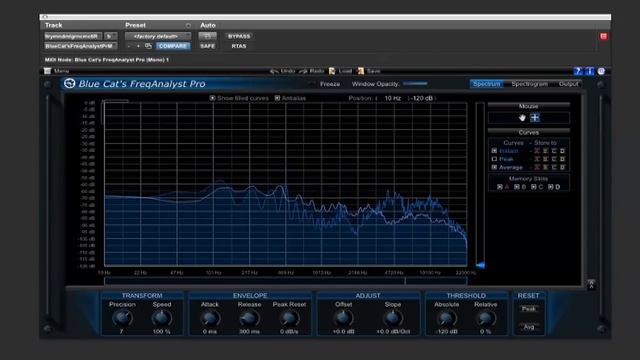
Task: Click the Slope knob
Action: pos(393,318)
